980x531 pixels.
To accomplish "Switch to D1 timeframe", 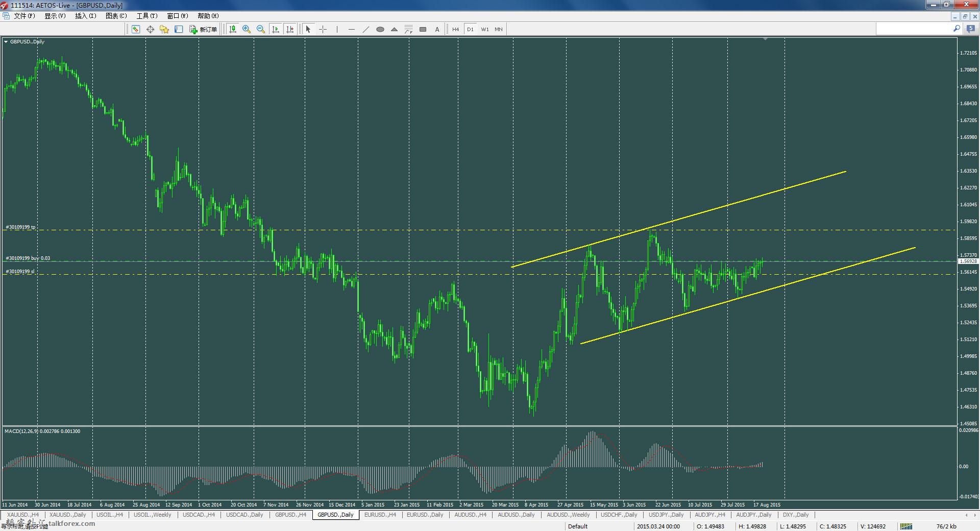I will click(x=470, y=29).
